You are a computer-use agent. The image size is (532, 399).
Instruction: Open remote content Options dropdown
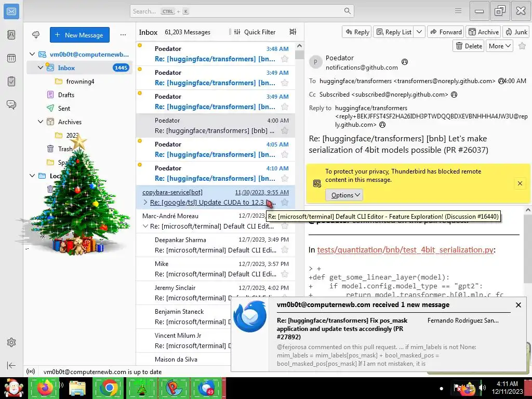pyautogui.click(x=344, y=195)
